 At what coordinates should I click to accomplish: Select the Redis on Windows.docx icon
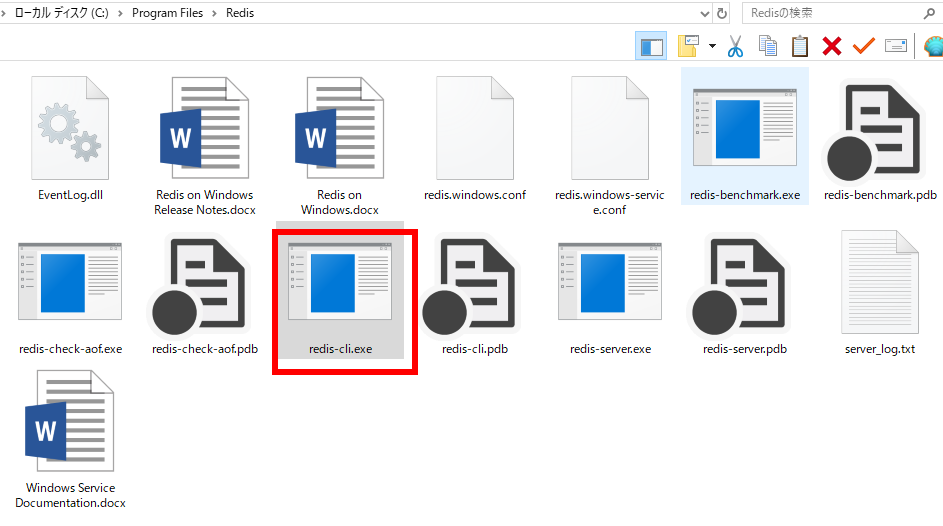[x=340, y=128]
